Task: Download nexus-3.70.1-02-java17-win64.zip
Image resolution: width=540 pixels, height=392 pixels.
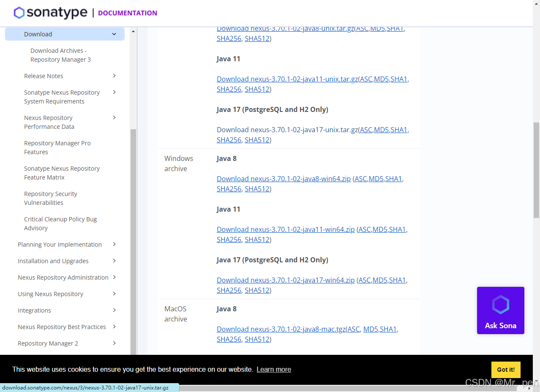Action: pyautogui.click(x=286, y=280)
